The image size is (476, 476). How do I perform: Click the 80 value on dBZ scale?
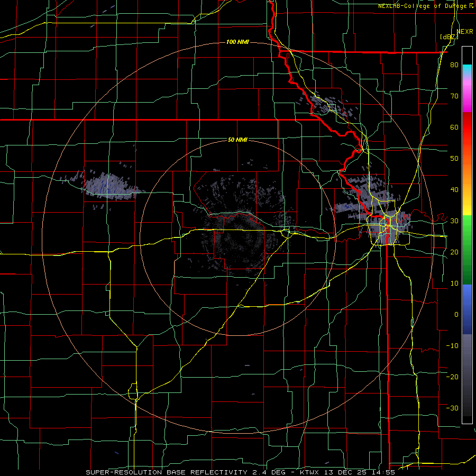(454, 65)
